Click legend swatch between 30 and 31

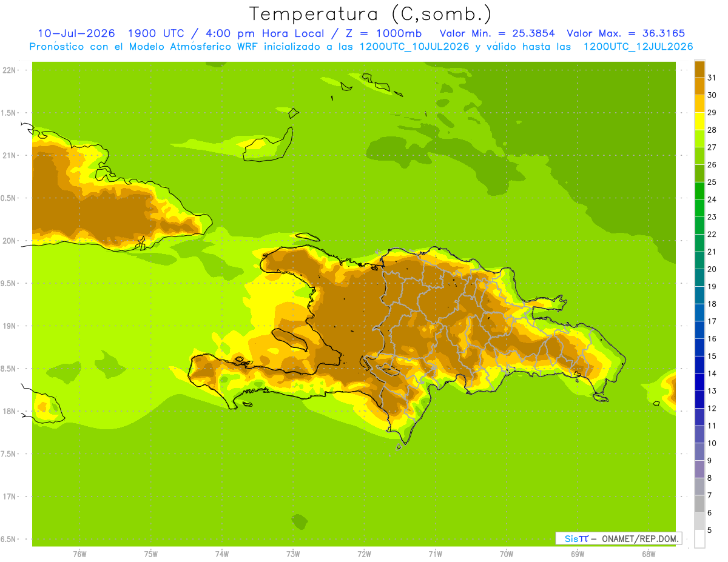[x=699, y=86]
